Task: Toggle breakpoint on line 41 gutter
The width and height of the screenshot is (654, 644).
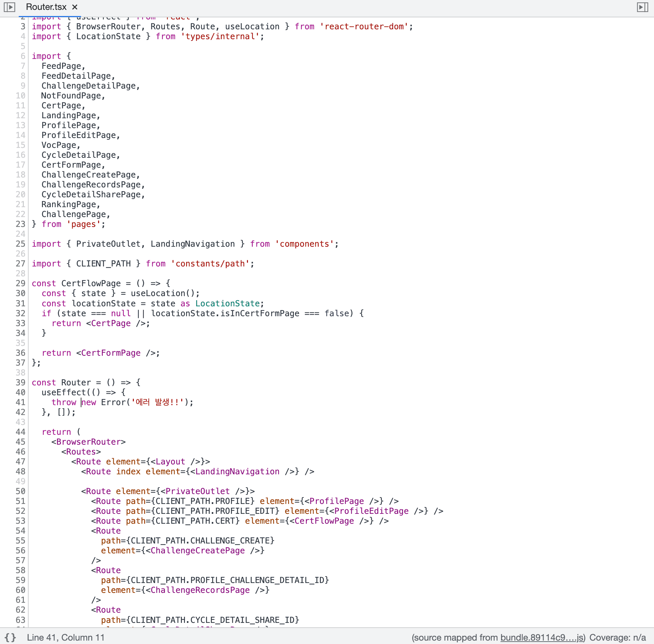Action: 20,402
